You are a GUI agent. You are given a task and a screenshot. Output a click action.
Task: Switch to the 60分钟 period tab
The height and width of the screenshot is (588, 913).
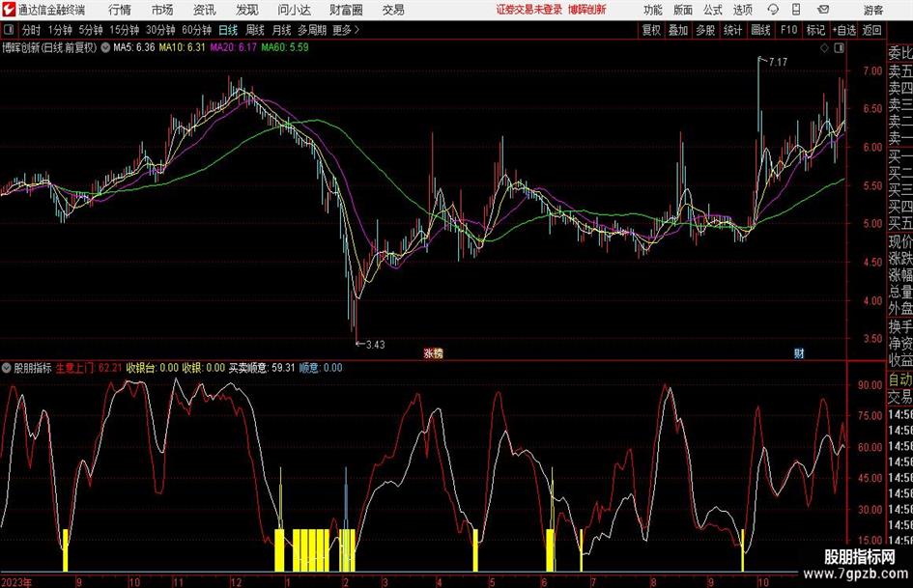[197, 30]
